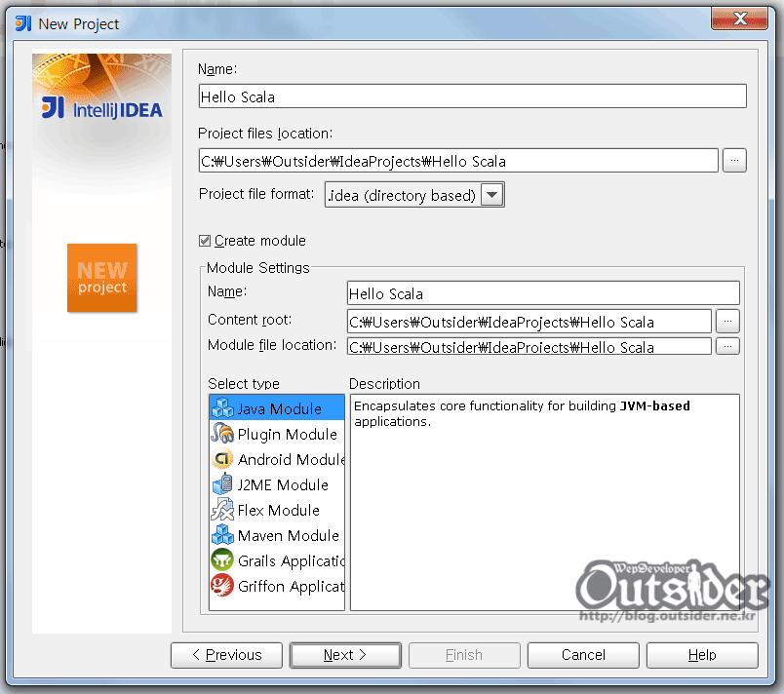Viewport: 784px width, 694px height.
Task: Go to the Previous wizard step
Action: [226, 655]
